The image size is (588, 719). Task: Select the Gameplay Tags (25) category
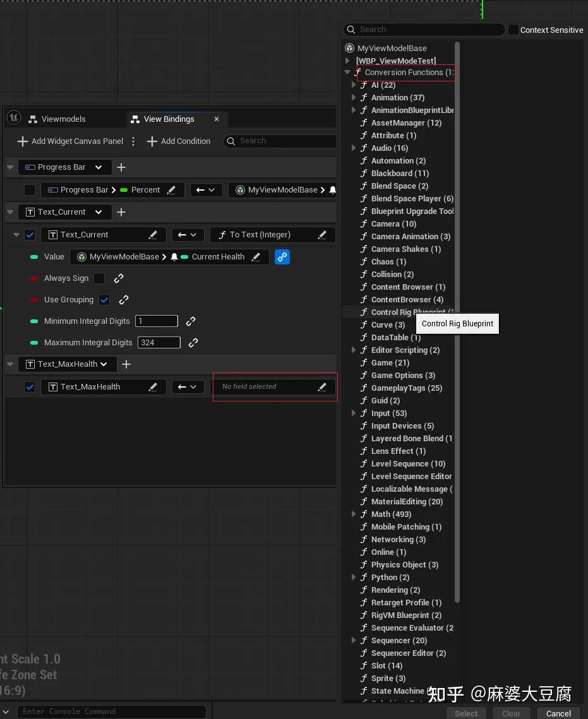click(406, 388)
